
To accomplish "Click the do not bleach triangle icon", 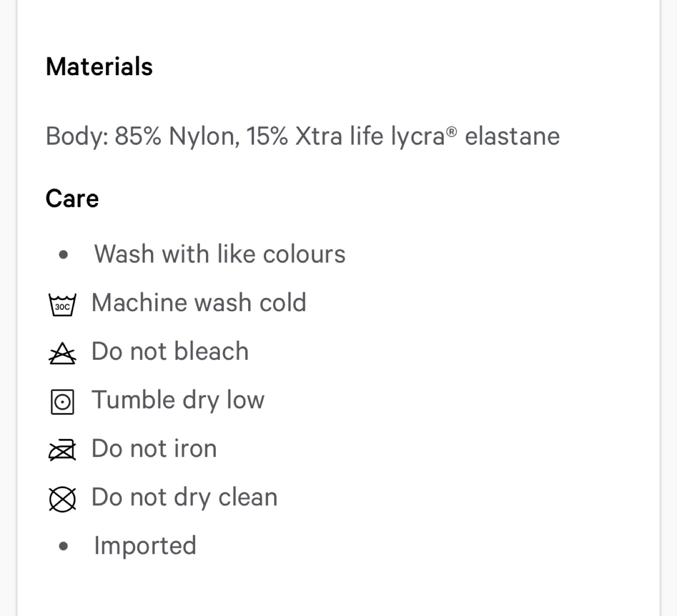I will coord(62,353).
